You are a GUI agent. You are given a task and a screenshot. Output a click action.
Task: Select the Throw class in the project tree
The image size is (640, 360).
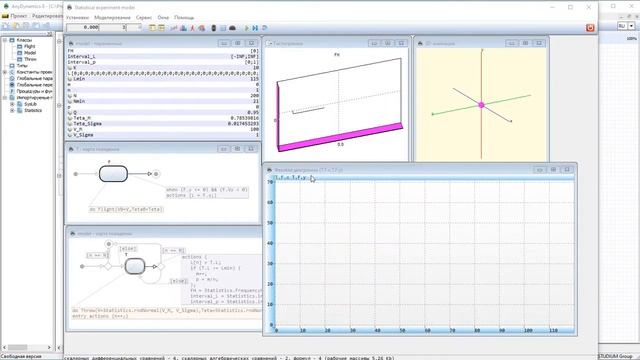(30, 59)
